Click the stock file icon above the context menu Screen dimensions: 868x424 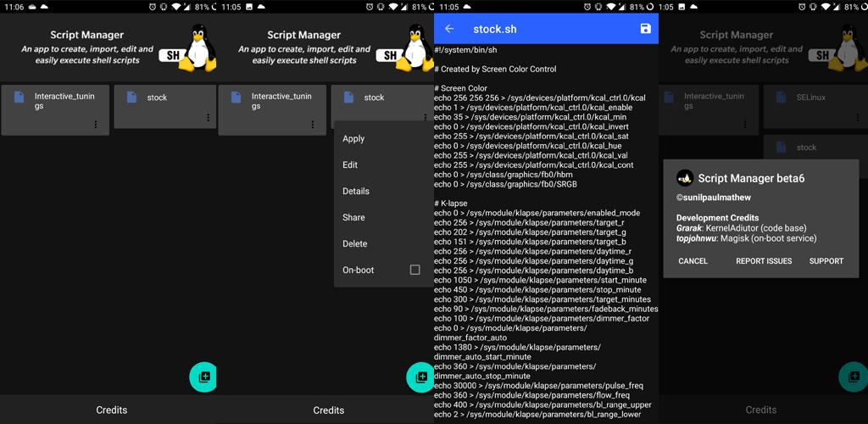(348, 97)
